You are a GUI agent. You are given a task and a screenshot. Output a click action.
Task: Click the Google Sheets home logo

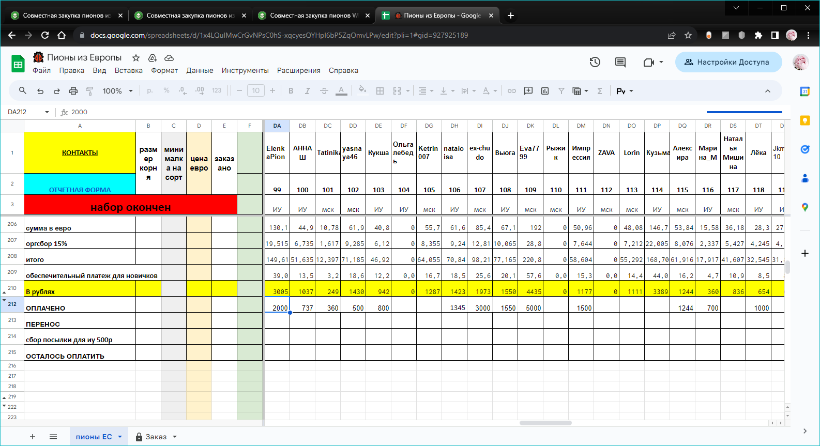(x=17, y=62)
